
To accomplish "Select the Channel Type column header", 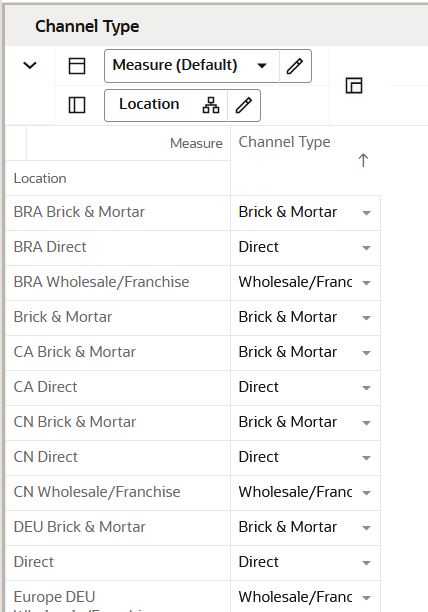I will coord(284,142).
